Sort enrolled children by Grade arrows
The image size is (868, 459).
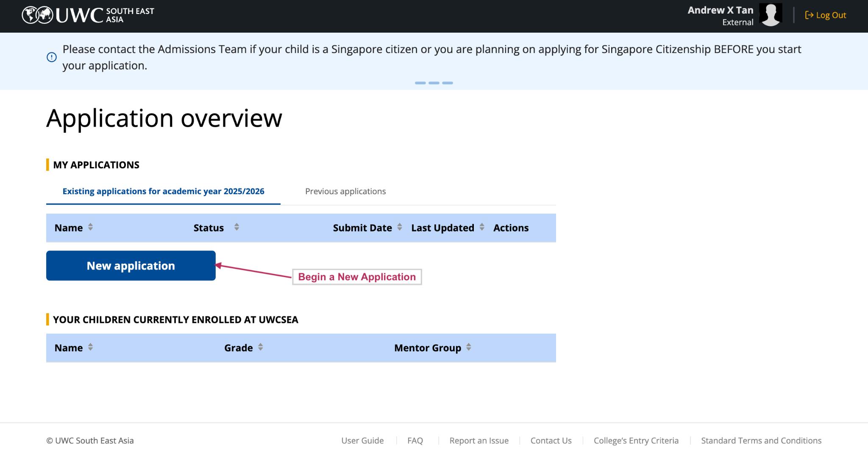[260, 347]
